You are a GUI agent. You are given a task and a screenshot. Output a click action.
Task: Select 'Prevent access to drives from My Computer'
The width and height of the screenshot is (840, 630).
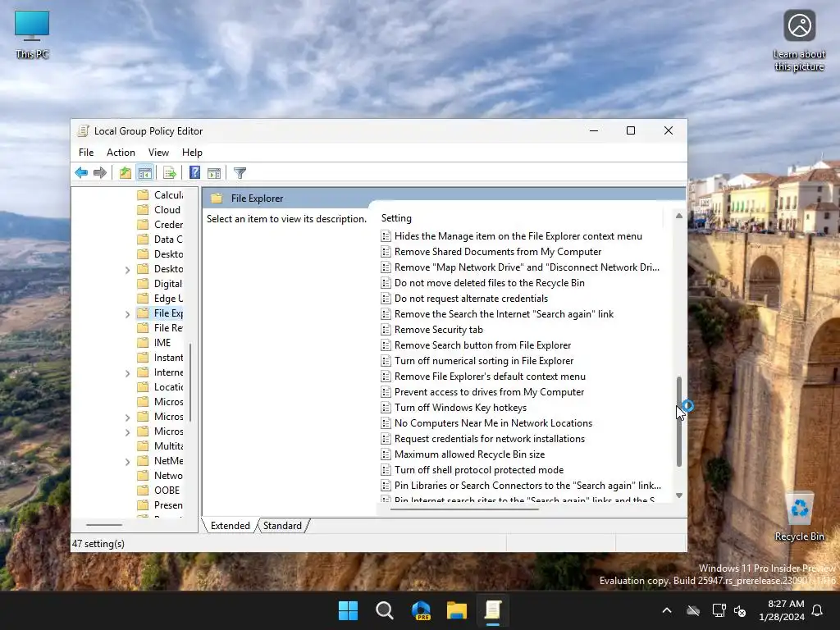489,392
